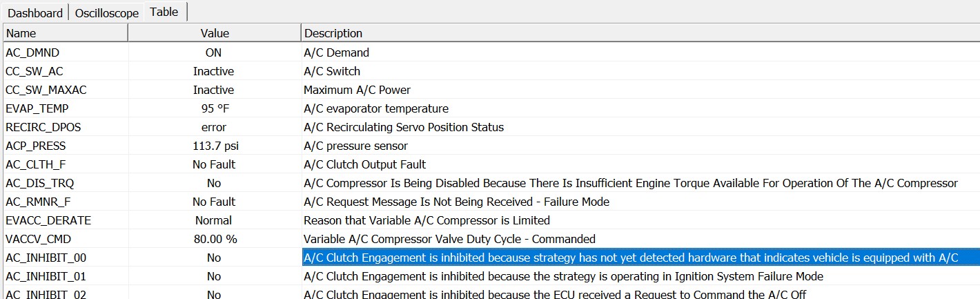The height and width of the screenshot is (299, 980).
Task: Switch to the Dashboard tab
Action: (35, 12)
